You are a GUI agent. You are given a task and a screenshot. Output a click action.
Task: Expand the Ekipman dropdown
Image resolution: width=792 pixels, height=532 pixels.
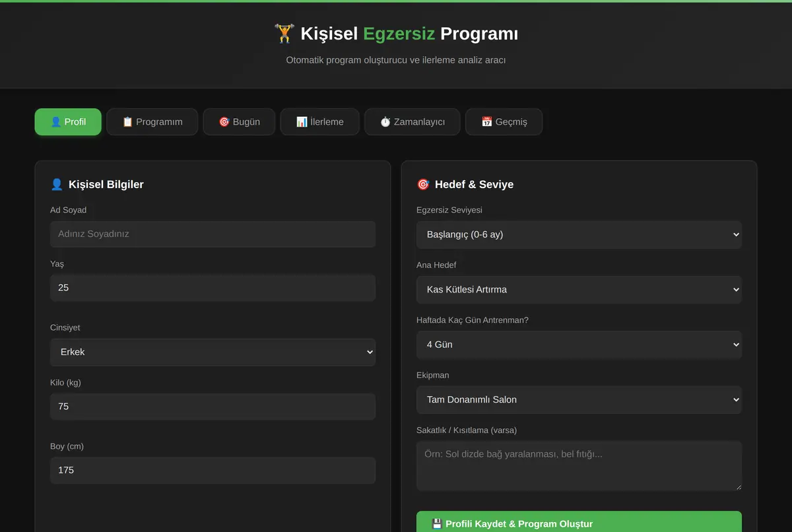579,399
